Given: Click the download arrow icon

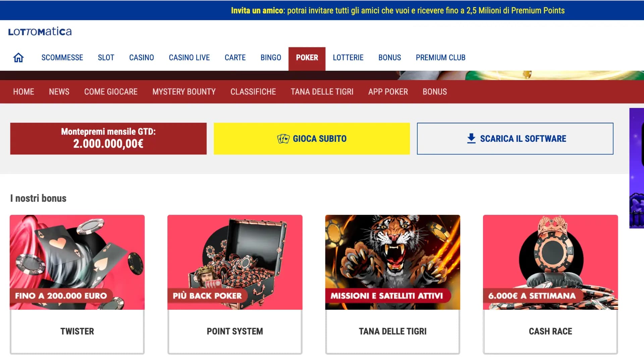Looking at the screenshot, I should tap(471, 138).
